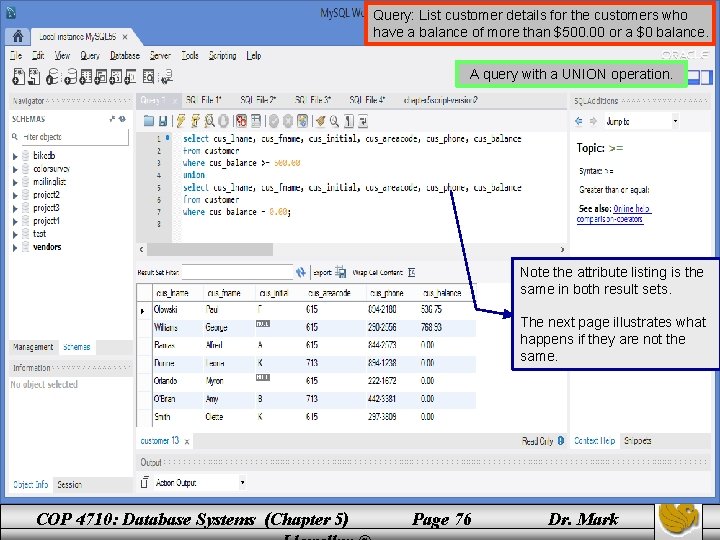This screenshot has height=540, width=720.
Task: Expand the project3 schema
Action: 15,208
